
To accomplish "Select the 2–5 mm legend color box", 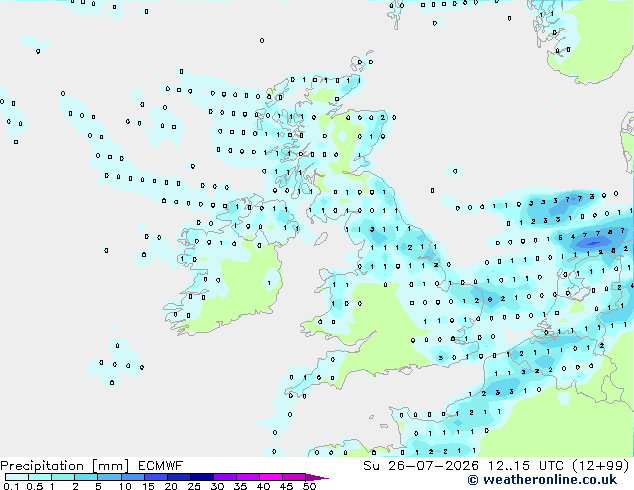I will coord(86,477).
